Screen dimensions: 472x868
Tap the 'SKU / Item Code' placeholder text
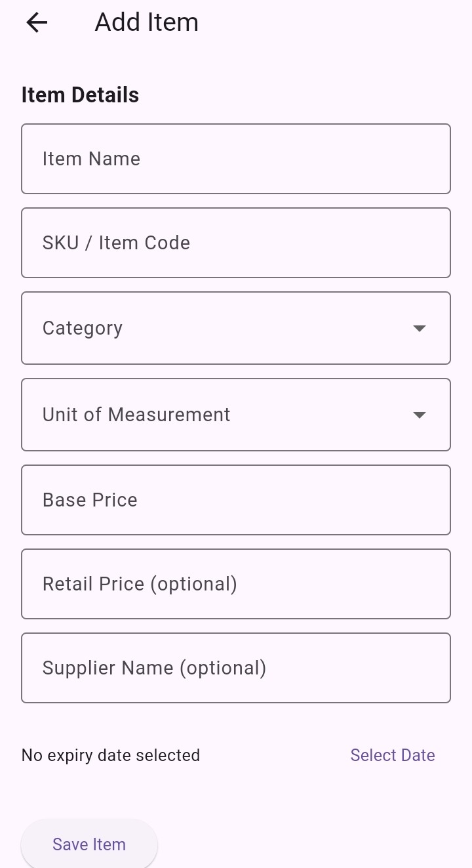coord(116,243)
